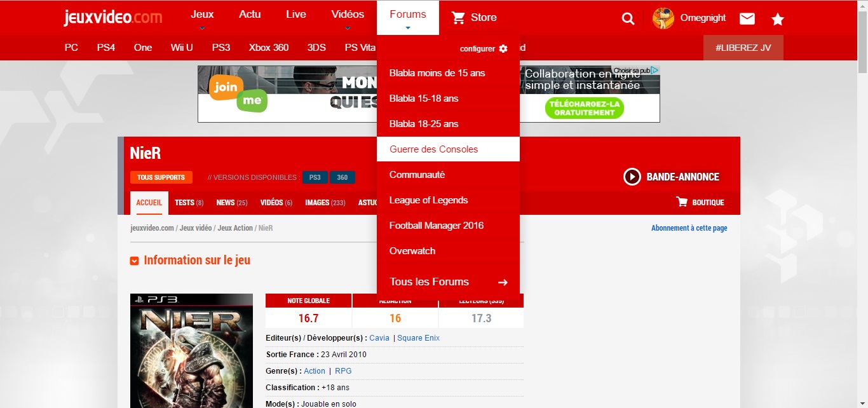Select the 360 version badge
868x408 pixels.
tap(342, 177)
